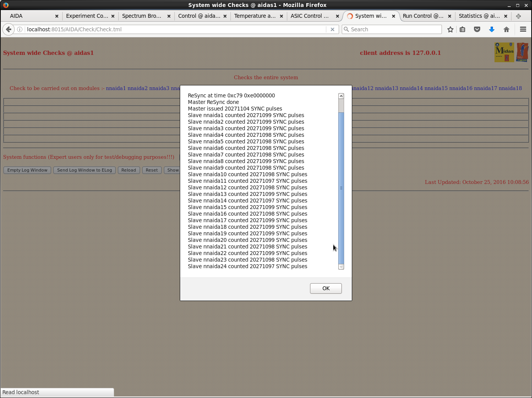Close the System wide Checks tab

394,16
